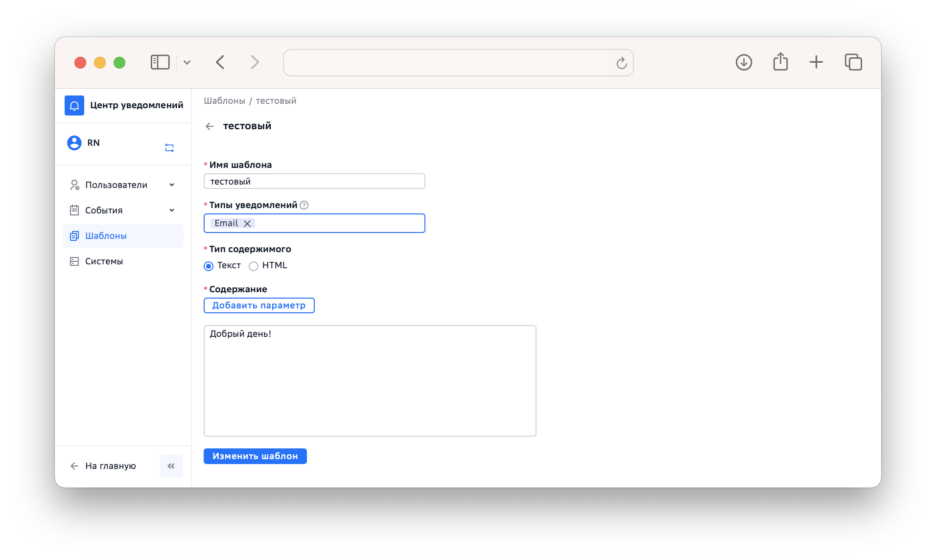This screenshot has width=936, height=560.
Task: Click the RN user avatar icon
Action: [74, 143]
